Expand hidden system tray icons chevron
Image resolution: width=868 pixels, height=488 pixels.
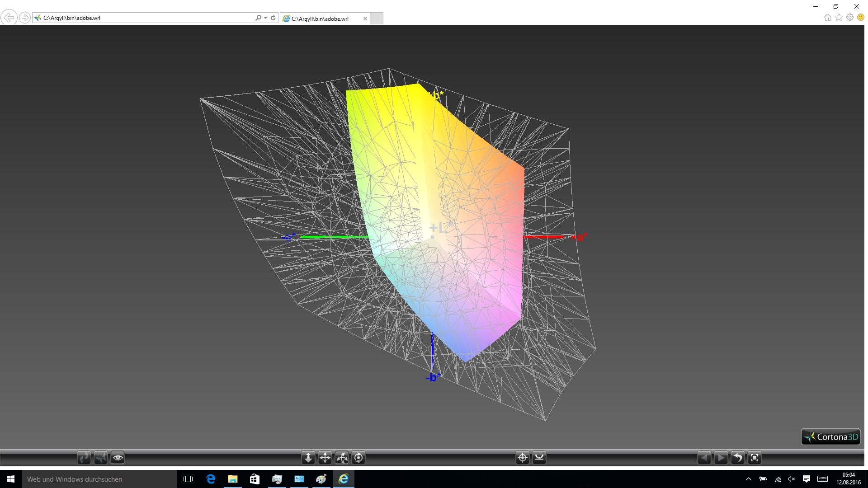click(749, 479)
